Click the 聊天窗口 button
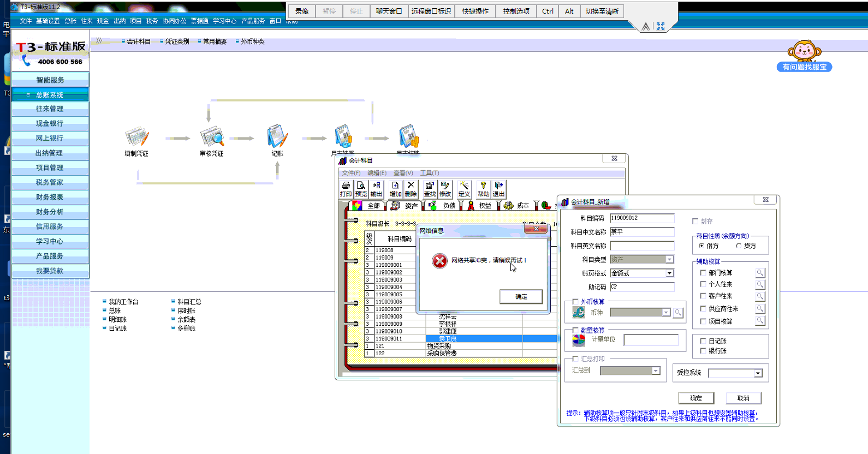868x454 pixels. click(x=389, y=11)
